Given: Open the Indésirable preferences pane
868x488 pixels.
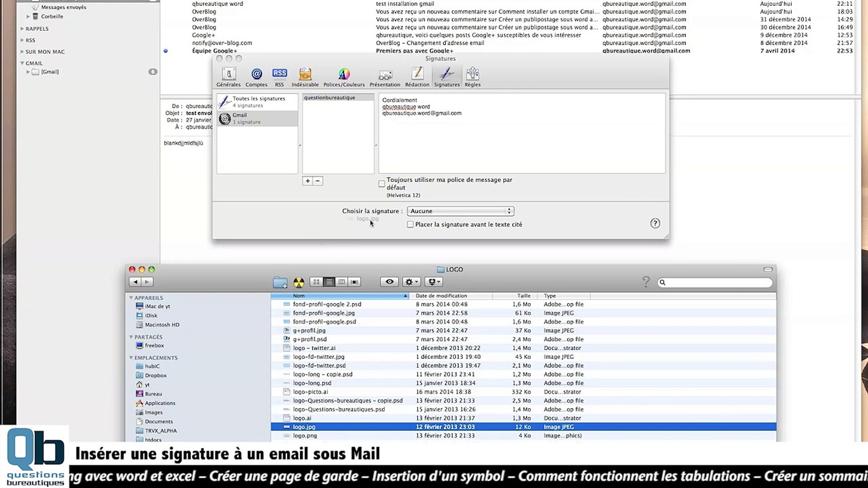Looking at the screenshot, I should tap(305, 76).
